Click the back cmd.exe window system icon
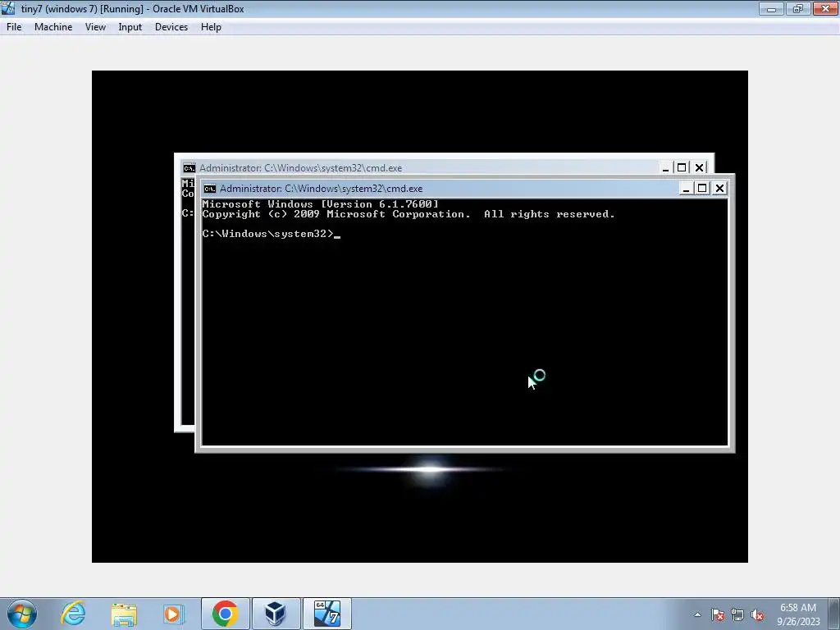The height and width of the screenshot is (630, 840). tap(189, 168)
